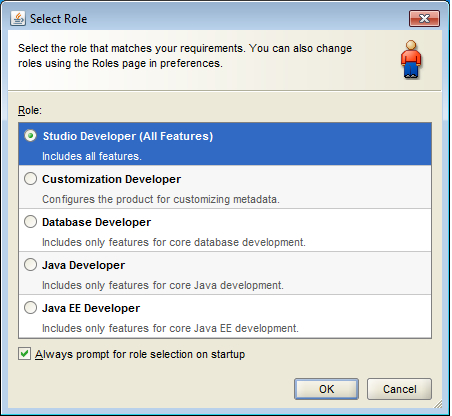Choose the Java Developer radio button
Image resolution: width=452 pixels, height=416 pixels.
pyautogui.click(x=30, y=265)
